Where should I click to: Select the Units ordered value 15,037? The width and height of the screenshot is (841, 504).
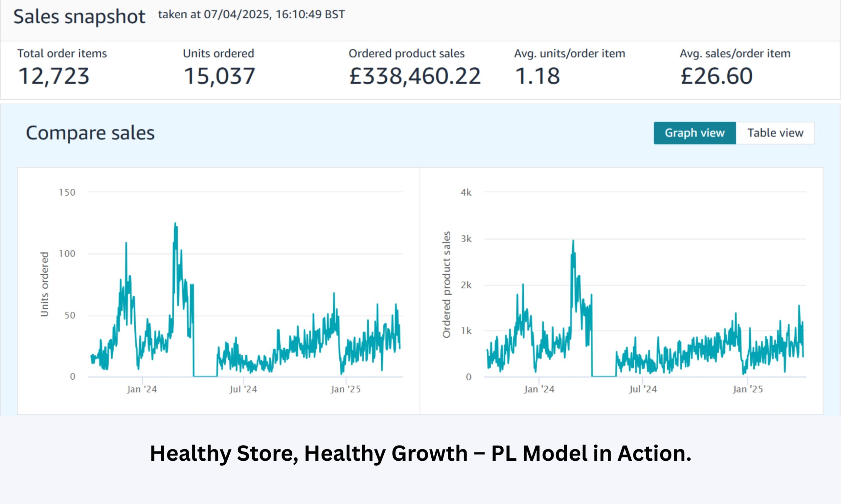coord(219,76)
